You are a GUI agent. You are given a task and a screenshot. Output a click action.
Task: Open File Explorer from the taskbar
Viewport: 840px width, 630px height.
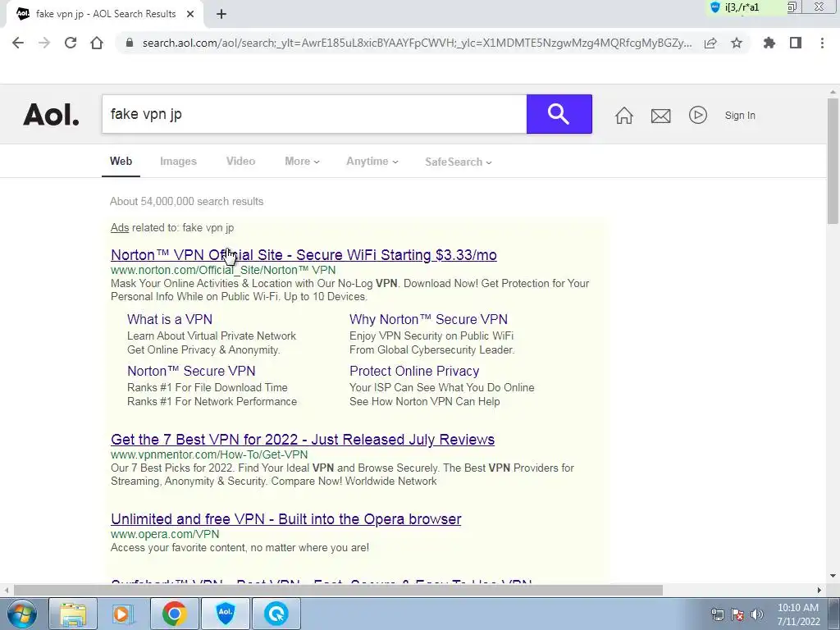click(73, 614)
